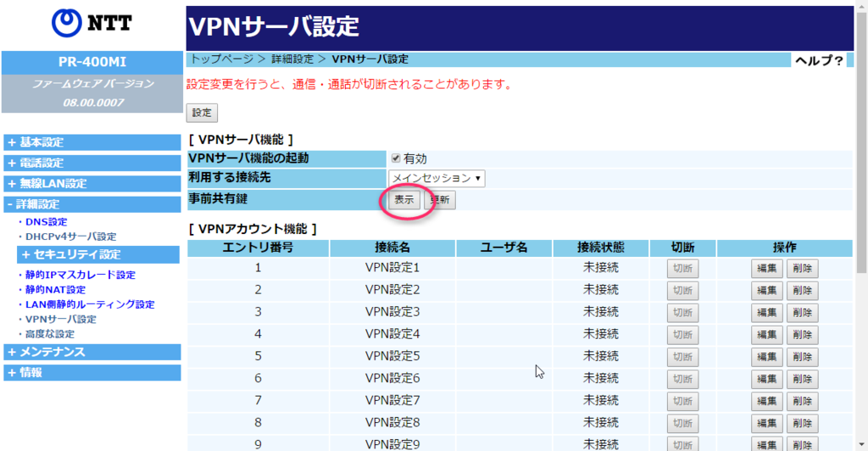This screenshot has width=868, height=451.
Task: Open LAN側静的ルーティング設定 in sidebar
Action: pyautogui.click(x=90, y=305)
